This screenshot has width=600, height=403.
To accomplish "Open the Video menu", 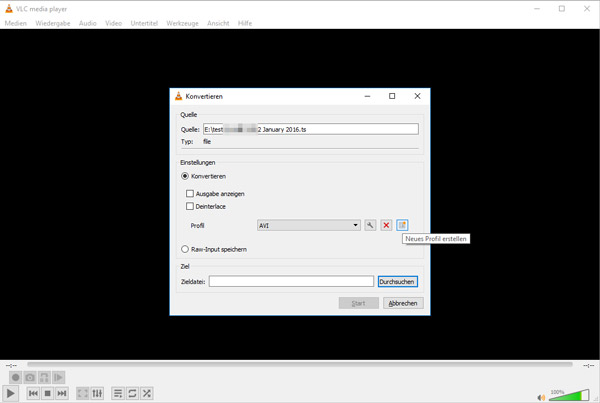I will 114,23.
